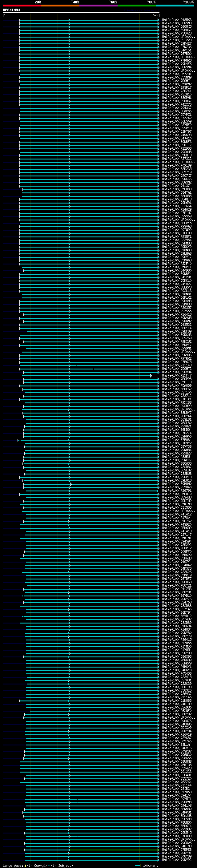Select the UniRef100_B8C635 label
Viewport: 197px width, 868px height.
click(177, 464)
